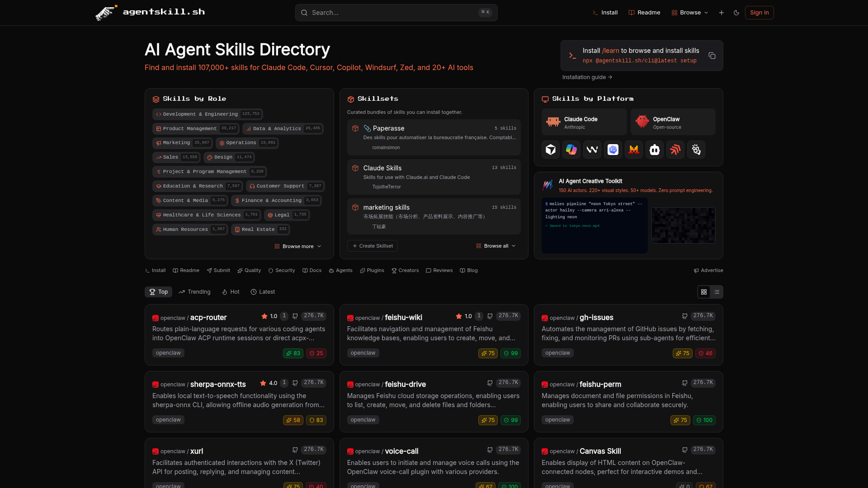Open the Customer Support role tag
This screenshot has width=868, height=488.
285,186
